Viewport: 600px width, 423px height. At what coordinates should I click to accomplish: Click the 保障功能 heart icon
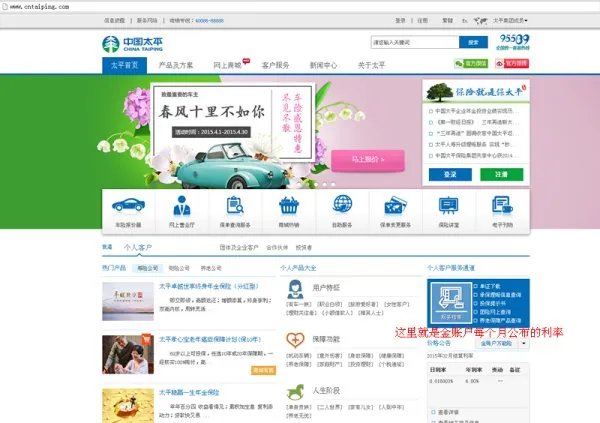[295, 340]
